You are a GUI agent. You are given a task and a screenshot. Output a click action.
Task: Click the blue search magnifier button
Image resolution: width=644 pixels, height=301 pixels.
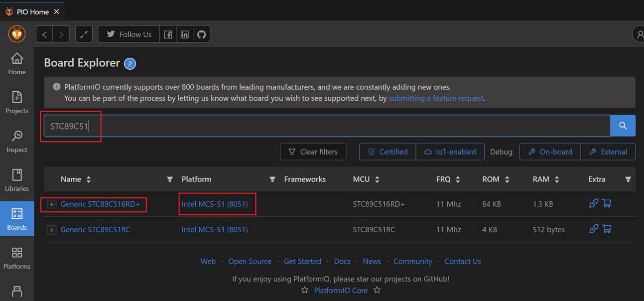(x=623, y=126)
